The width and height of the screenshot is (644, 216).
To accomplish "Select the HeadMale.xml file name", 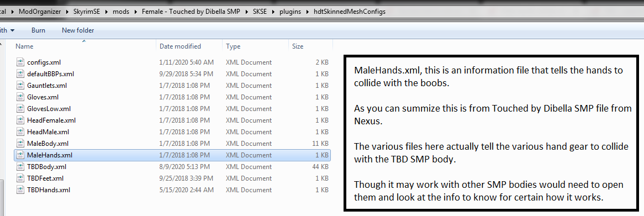I will coord(48,132).
